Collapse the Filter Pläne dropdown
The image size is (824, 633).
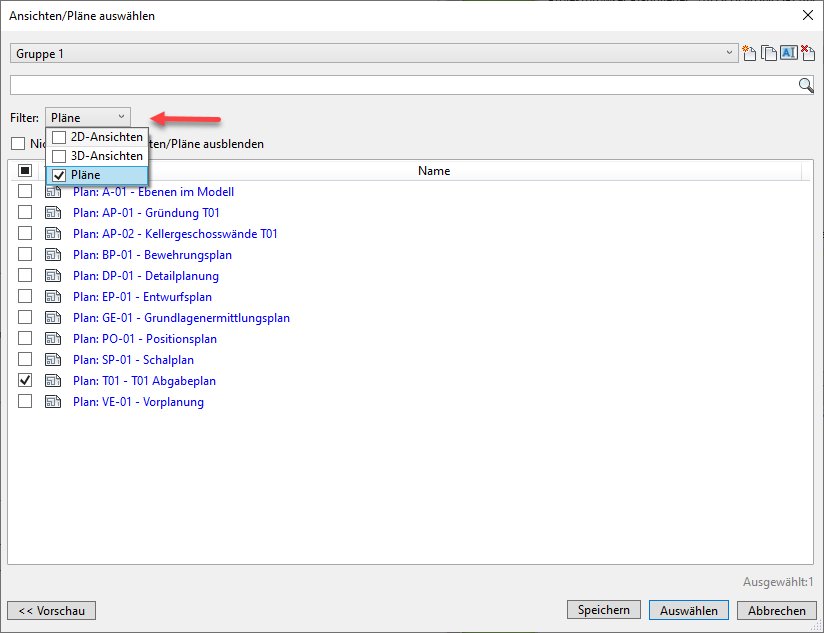coord(88,118)
